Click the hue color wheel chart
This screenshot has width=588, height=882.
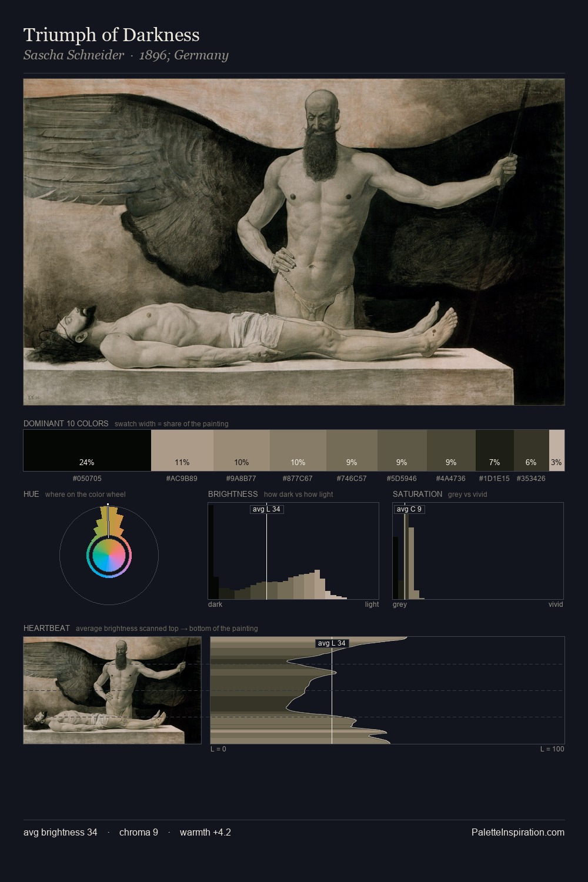[x=109, y=554]
